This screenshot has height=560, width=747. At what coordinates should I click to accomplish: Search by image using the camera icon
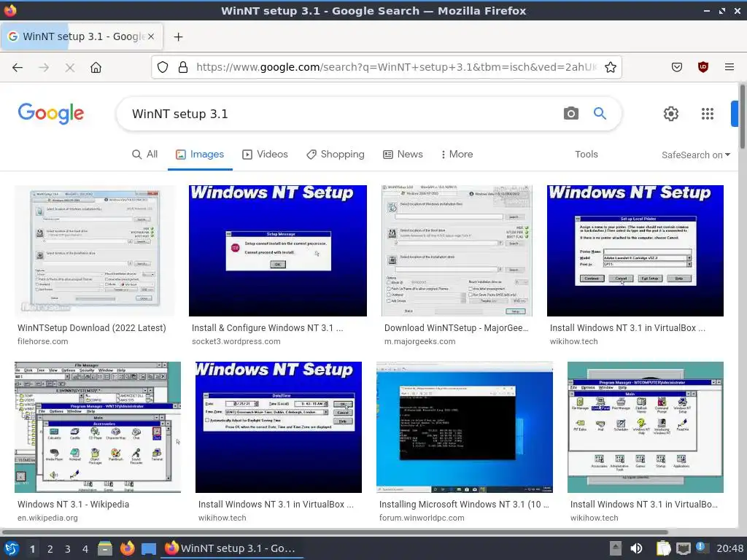coord(570,113)
